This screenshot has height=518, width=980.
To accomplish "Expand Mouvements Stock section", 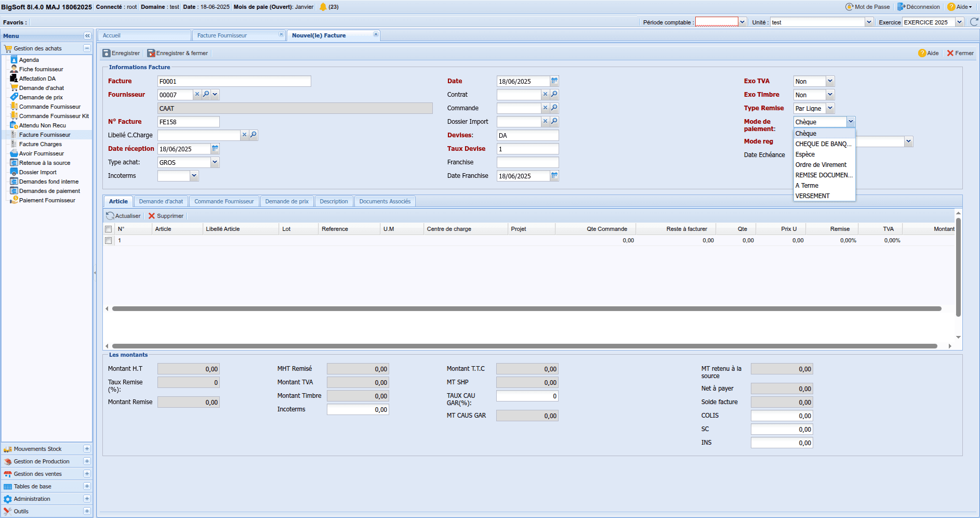I will (x=87, y=449).
